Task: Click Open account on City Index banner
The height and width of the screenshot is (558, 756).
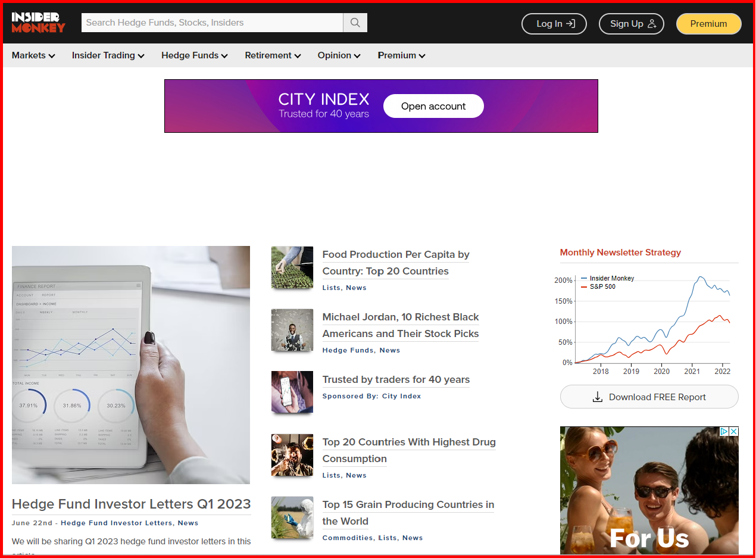Action: [x=433, y=106]
